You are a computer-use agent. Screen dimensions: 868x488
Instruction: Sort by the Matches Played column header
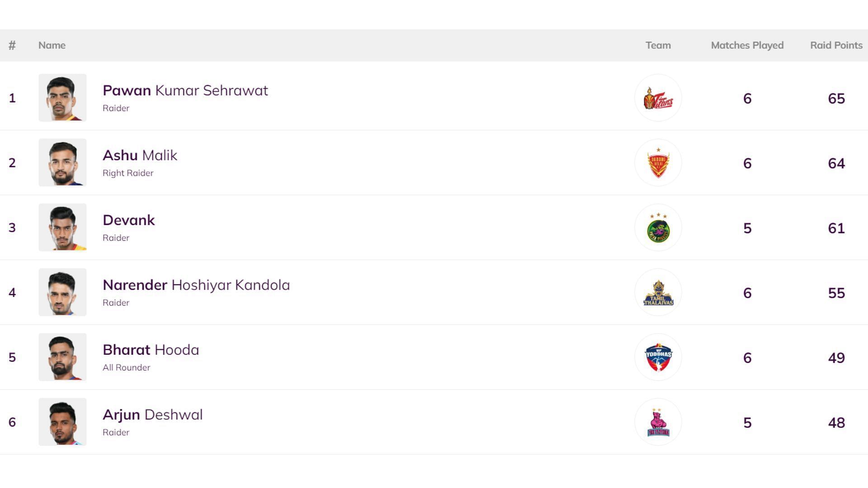coord(747,45)
